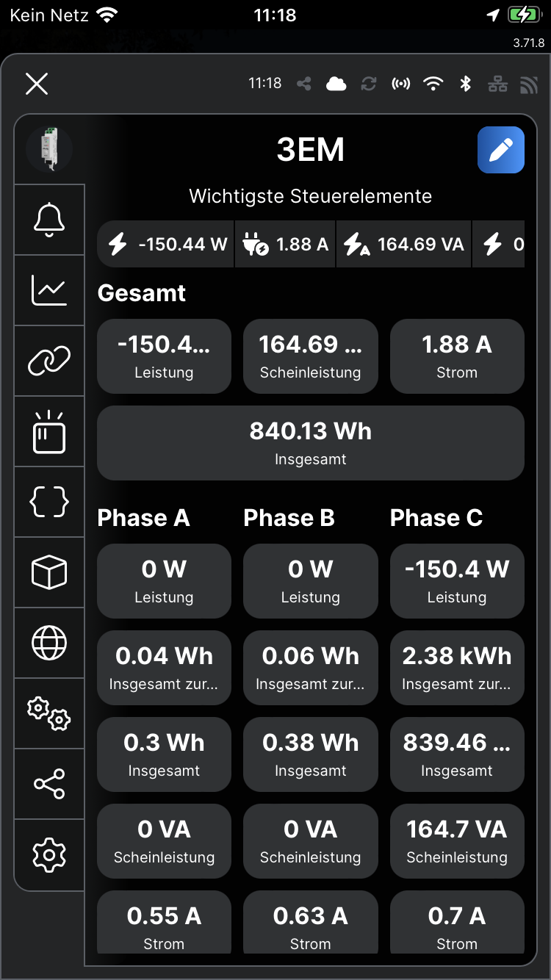The image size is (551, 980).
Task: Tap the -150.44 W power chip
Action: (166, 245)
